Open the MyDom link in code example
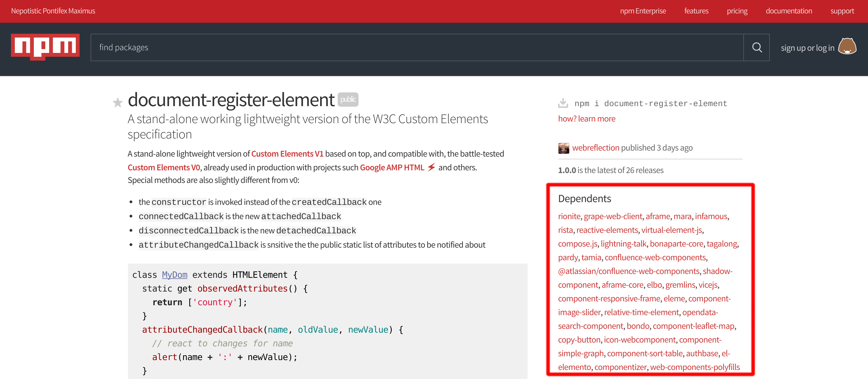The width and height of the screenshot is (868, 379). [x=175, y=275]
